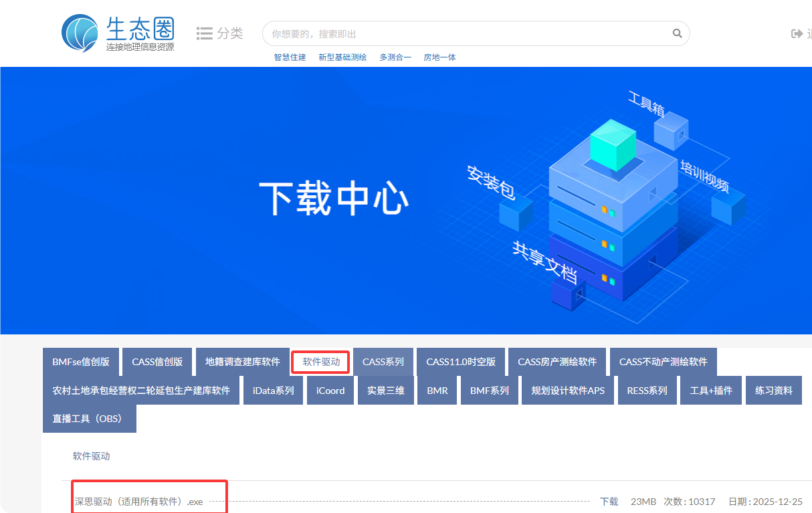Screen dimensions: 812x513
Task: Click the search magnifier icon
Action: click(x=677, y=33)
